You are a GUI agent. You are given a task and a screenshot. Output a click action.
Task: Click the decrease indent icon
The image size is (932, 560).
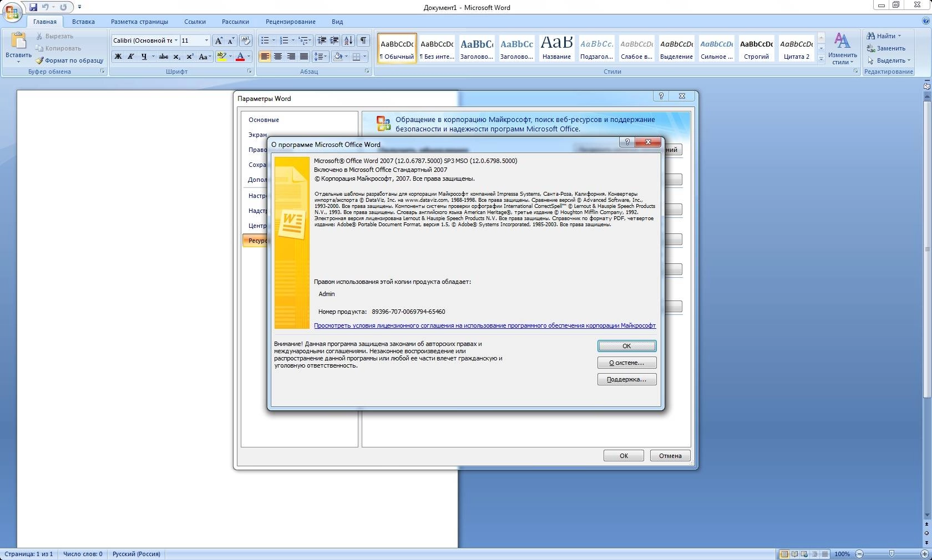click(x=321, y=40)
